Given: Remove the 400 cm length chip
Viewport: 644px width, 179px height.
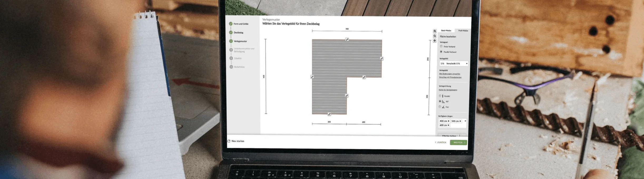Looking at the screenshot, I should [x=448, y=121].
